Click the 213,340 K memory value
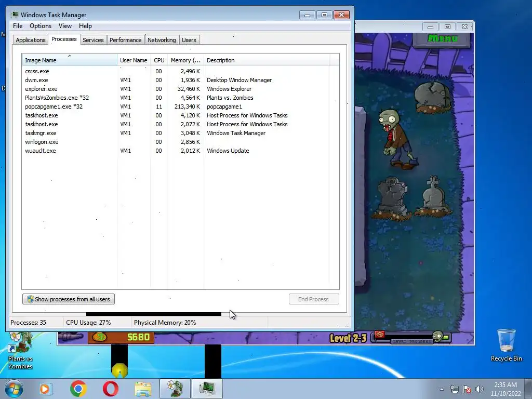The image size is (532, 399). tap(187, 107)
